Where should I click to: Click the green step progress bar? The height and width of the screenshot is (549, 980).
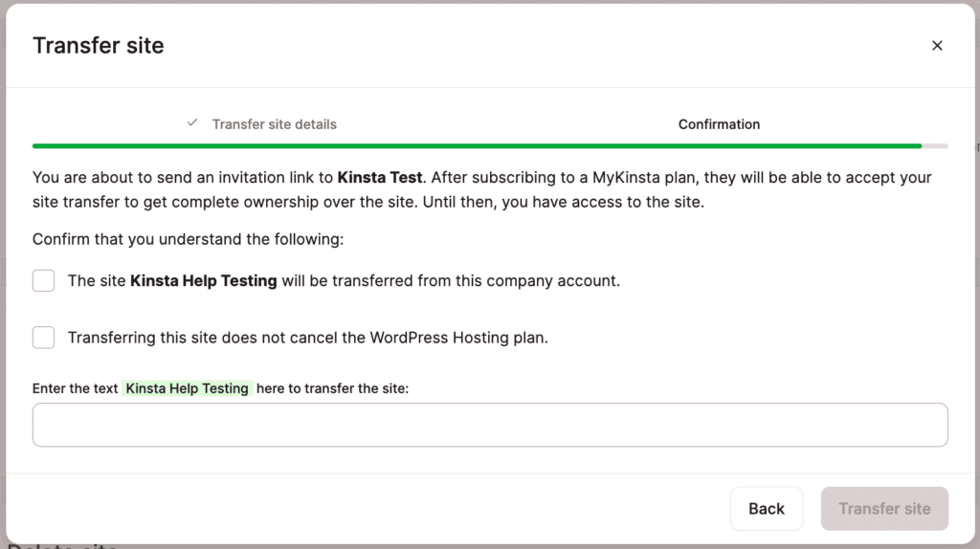pos(477,146)
